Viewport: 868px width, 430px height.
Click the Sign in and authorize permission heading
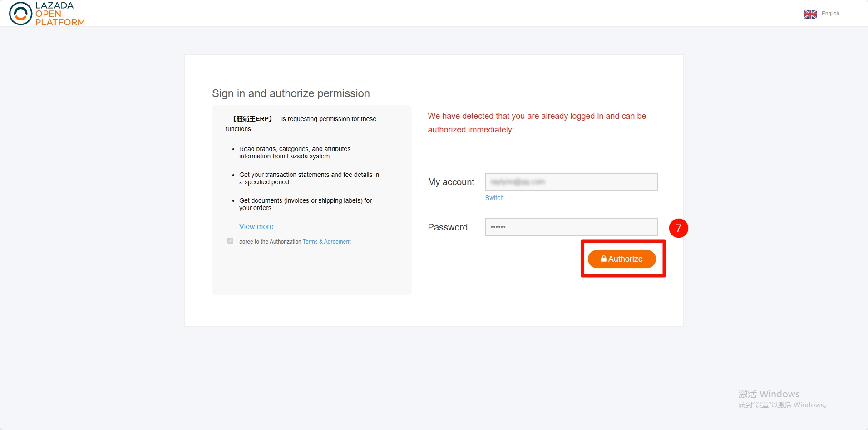pyautogui.click(x=291, y=93)
